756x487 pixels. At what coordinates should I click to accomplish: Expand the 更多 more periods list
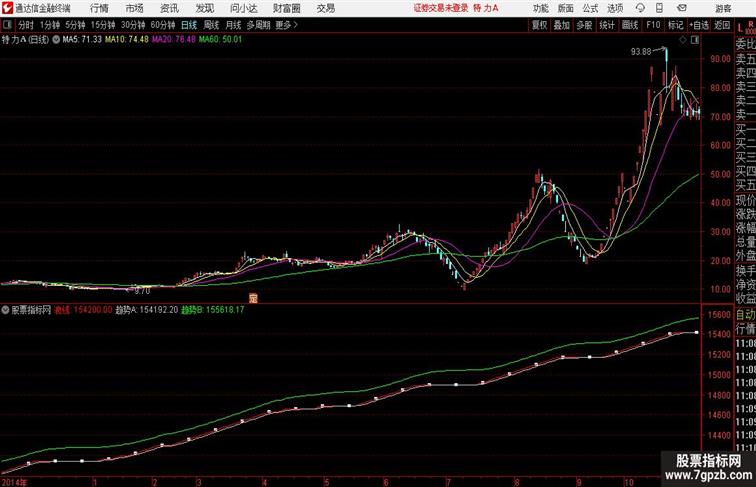[x=286, y=25]
